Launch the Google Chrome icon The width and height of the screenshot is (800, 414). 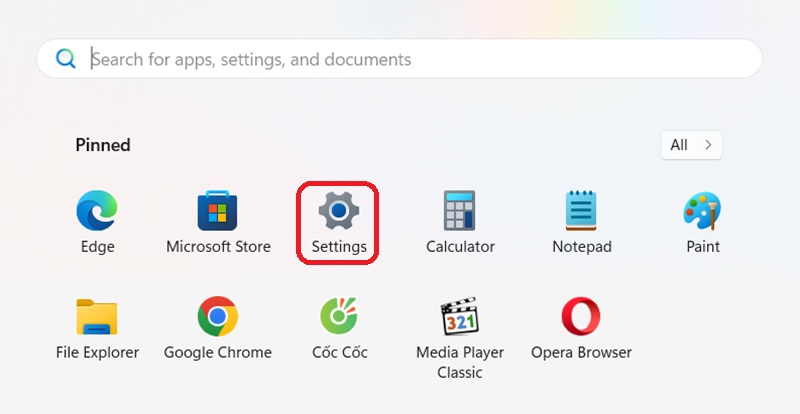[217, 317]
